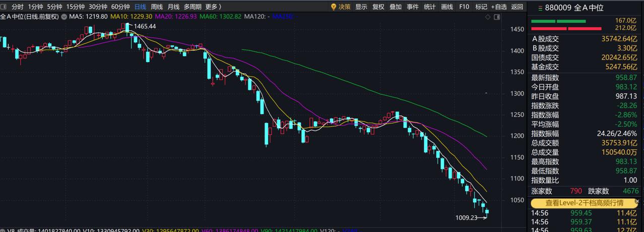Click the 基金成交 5247.56亿 row

pyautogui.click(x=586, y=67)
